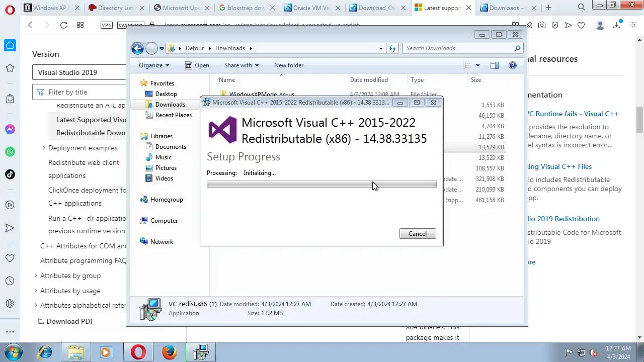Click the setup progress bar
644x362 pixels.
pyautogui.click(x=321, y=184)
